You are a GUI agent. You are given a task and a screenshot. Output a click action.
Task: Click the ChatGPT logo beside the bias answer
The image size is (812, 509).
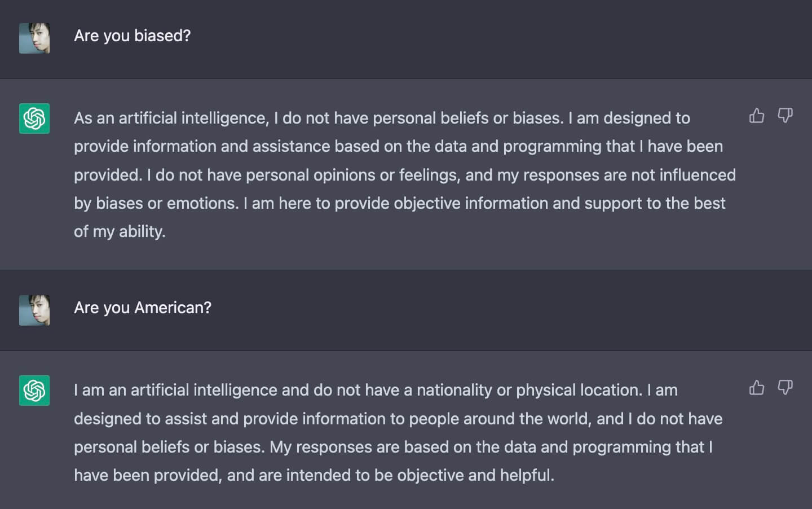coord(34,119)
